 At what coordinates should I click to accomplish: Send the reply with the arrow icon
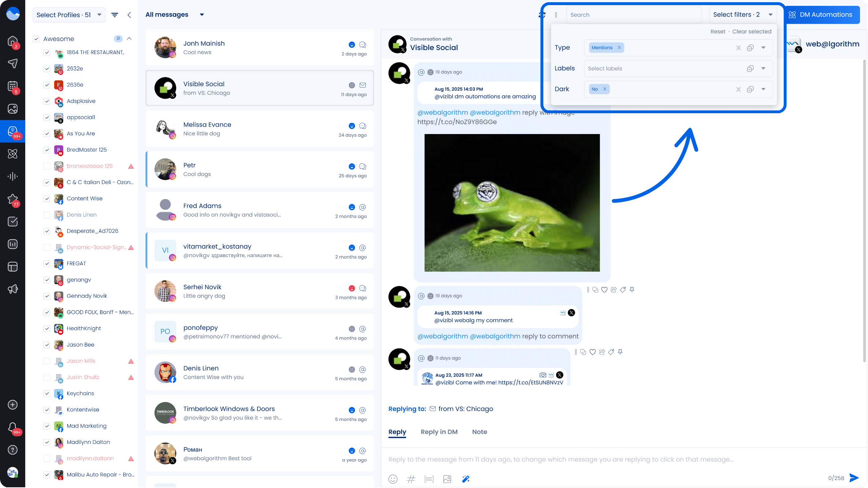tap(855, 478)
